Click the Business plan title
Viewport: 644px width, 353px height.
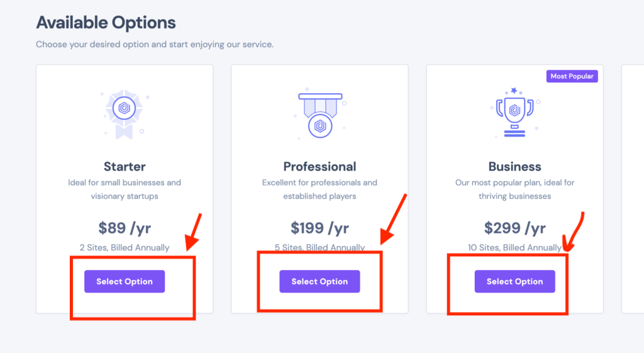tap(514, 166)
